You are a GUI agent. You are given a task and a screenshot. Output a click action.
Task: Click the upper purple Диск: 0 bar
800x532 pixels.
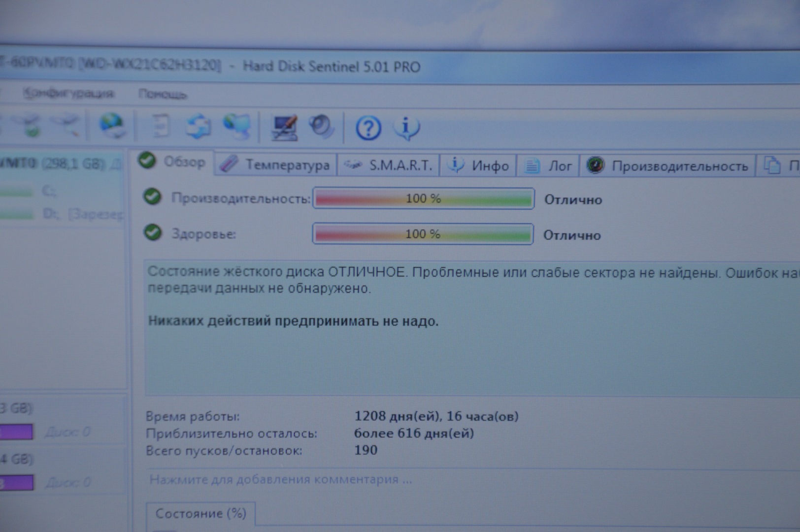[x=16, y=432]
